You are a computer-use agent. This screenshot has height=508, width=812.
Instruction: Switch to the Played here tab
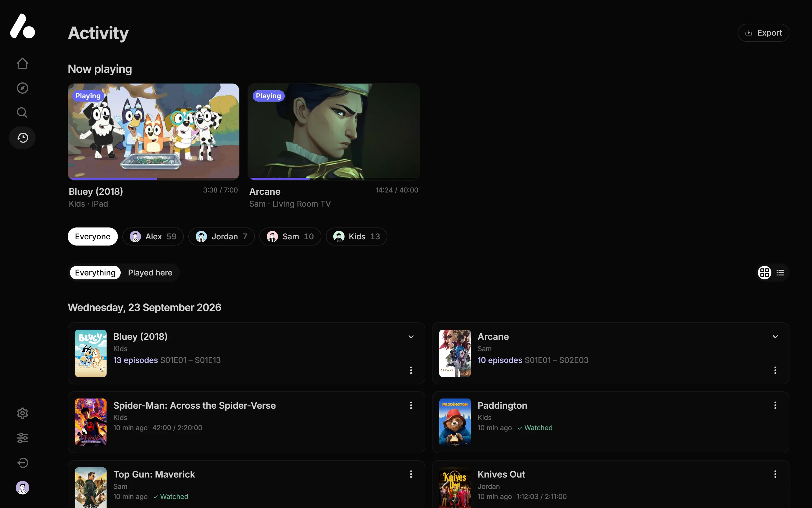[150, 272]
